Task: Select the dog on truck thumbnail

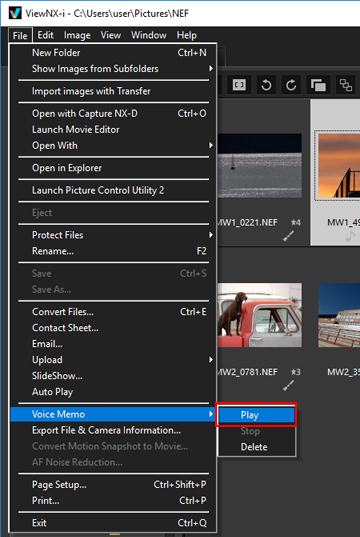Action: click(x=260, y=315)
